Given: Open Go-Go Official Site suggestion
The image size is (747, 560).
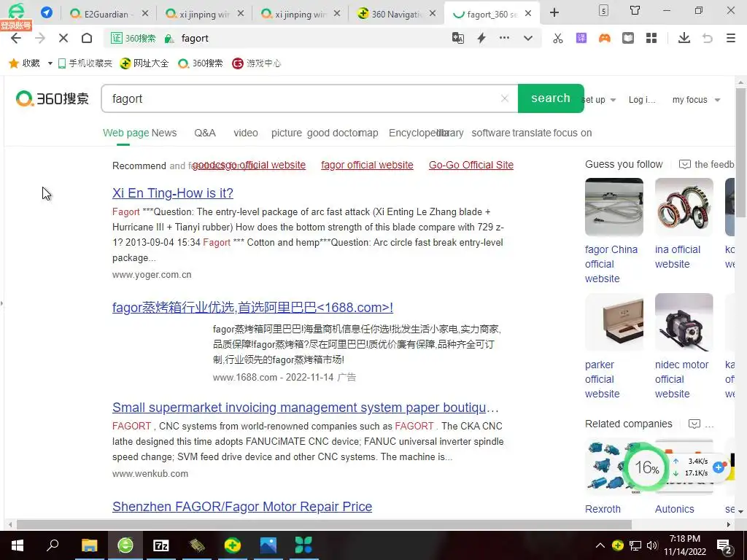Looking at the screenshot, I should [x=471, y=165].
